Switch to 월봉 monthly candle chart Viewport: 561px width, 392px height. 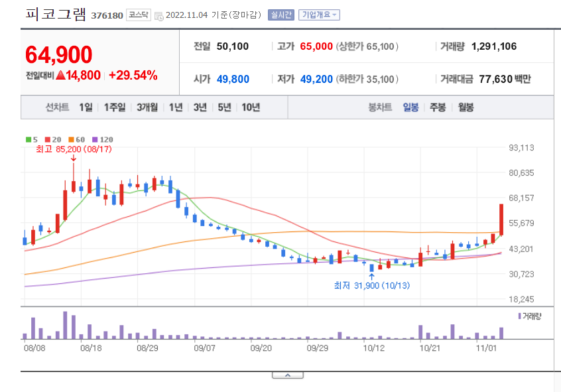tap(466, 107)
